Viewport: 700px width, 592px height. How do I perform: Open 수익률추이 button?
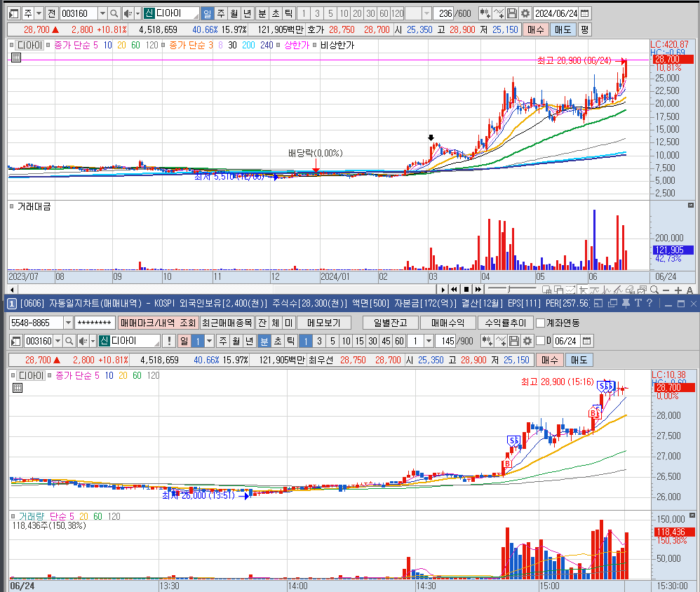(505, 323)
